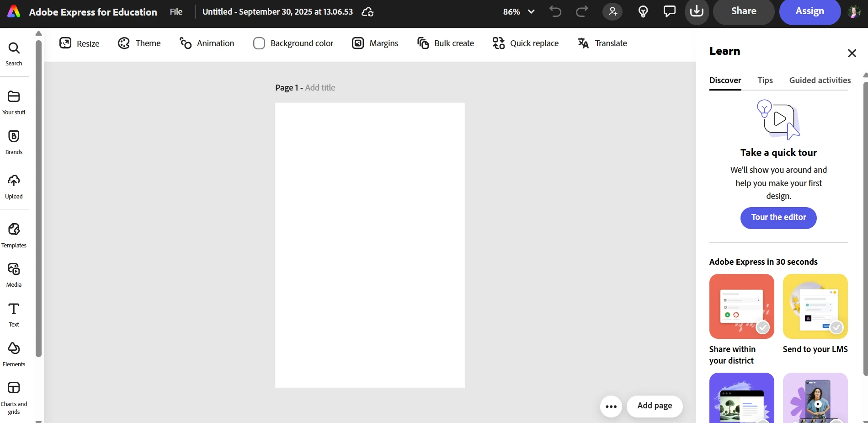
Task: Click the left sidebar scroll-up arrow
Action: click(x=38, y=33)
